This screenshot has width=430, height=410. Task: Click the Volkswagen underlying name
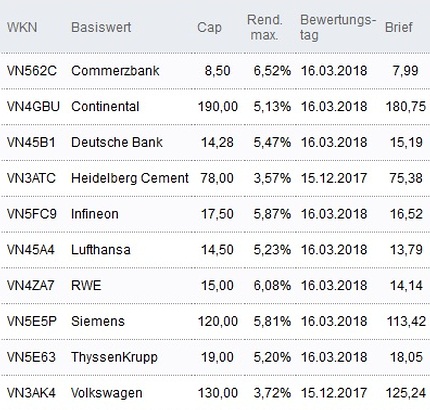click(107, 393)
